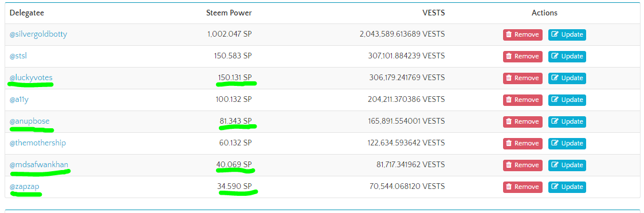Select the 150.131 SP value

click(235, 77)
